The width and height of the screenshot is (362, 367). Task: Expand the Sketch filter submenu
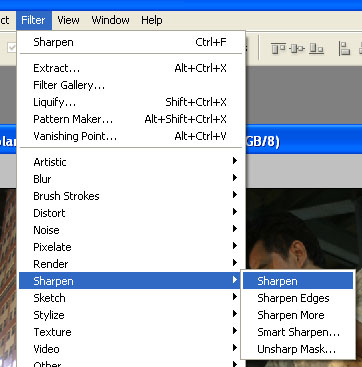tap(131, 298)
